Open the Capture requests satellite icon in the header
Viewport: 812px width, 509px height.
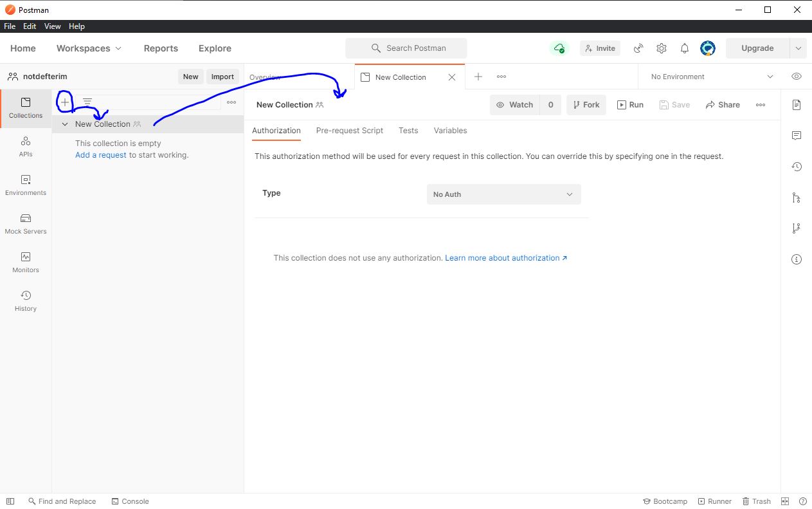(x=638, y=48)
